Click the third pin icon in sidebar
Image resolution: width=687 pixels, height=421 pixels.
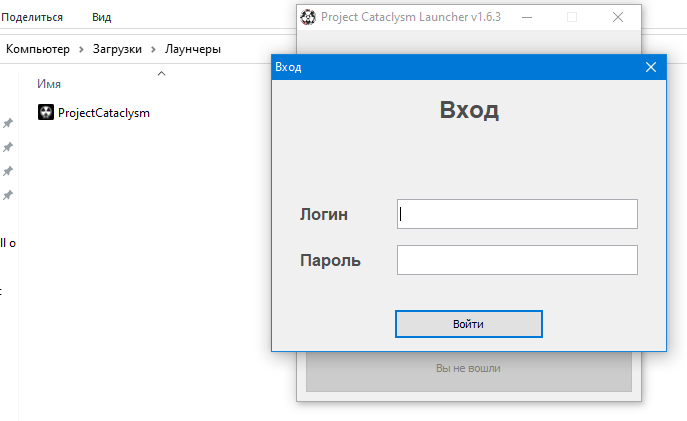click(x=7, y=171)
